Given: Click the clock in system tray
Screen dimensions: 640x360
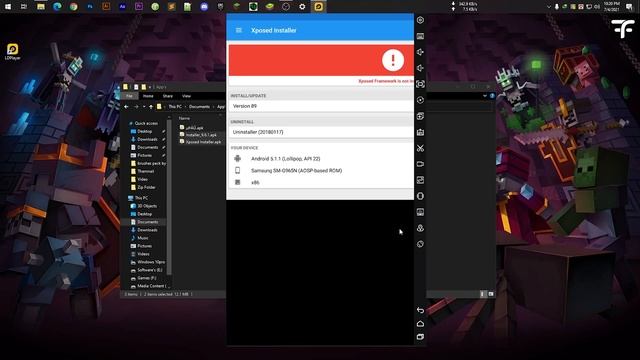Looking at the screenshot, I should 612,7.
